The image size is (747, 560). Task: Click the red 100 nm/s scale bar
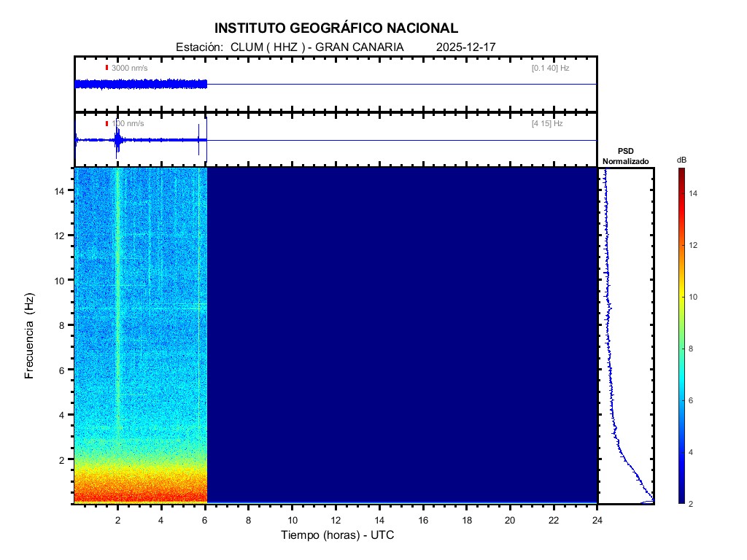point(107,124)
